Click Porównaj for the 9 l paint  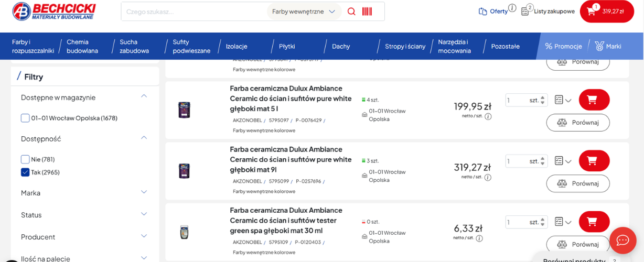(x=578, y=183)
